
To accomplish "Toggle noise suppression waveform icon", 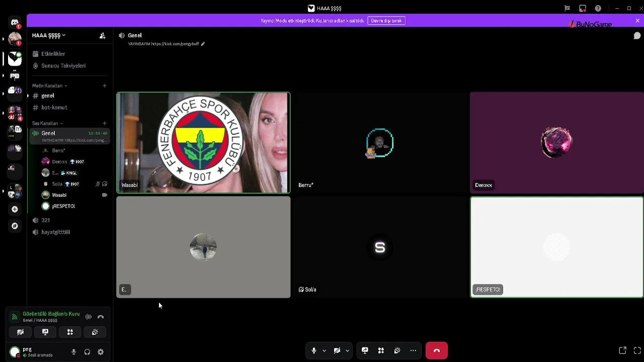I will coord(89,317).
